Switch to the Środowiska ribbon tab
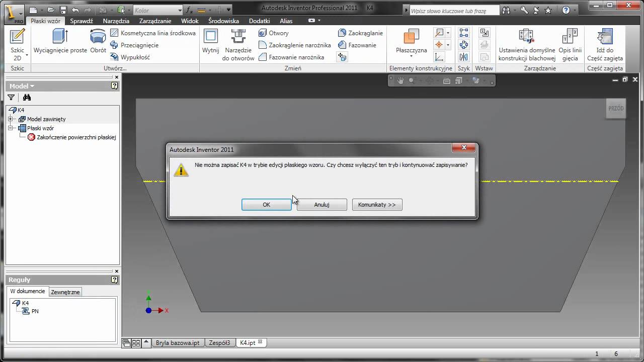Image resolution: width=644 pixels, height=362 pixels. [x=224, y=21]
